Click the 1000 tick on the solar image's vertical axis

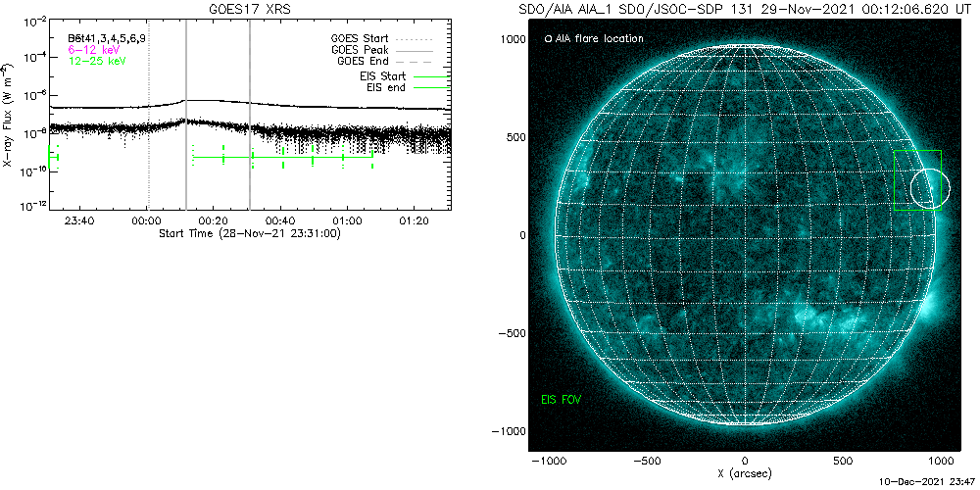point(513,39)
